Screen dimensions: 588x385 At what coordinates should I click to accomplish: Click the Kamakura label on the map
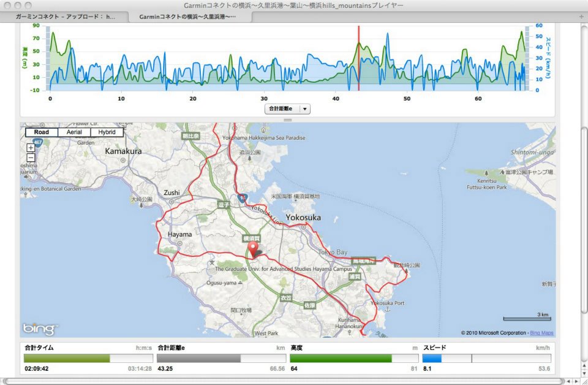coord(123,151)
